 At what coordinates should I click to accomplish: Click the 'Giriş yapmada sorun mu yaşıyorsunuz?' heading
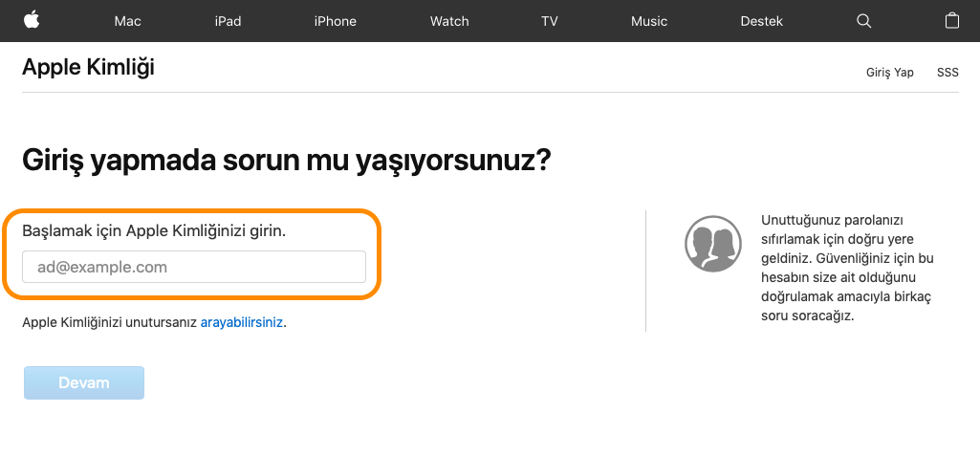pos(287,159)
